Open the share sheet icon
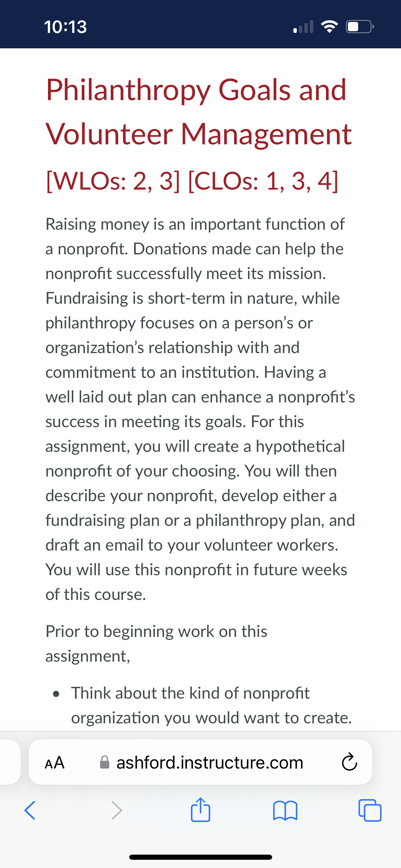This screenshot has width=401, height=868. [200, 809]
